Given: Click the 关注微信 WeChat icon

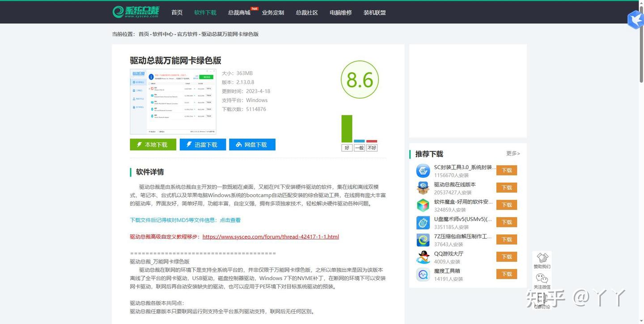Looking at the screenshot, I should tap(542, 278).
